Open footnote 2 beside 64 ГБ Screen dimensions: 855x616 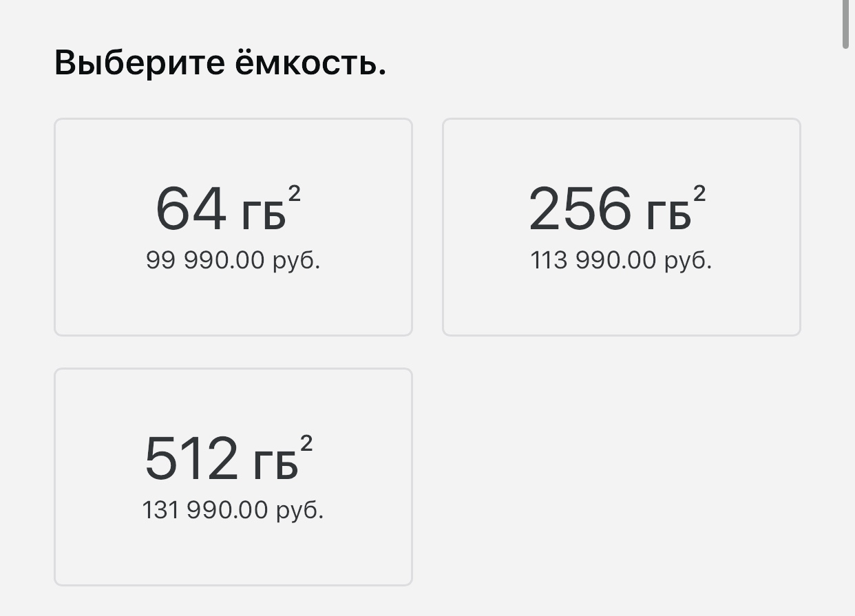point(294,195)
